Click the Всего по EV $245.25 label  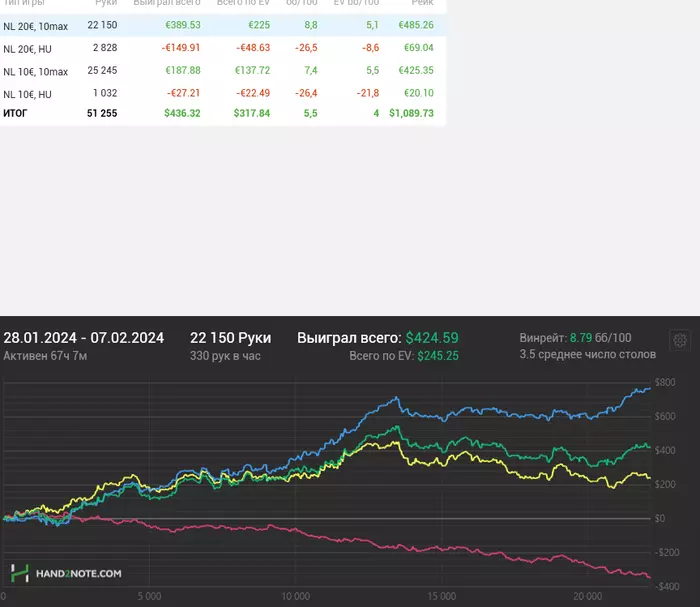[403, 355]
